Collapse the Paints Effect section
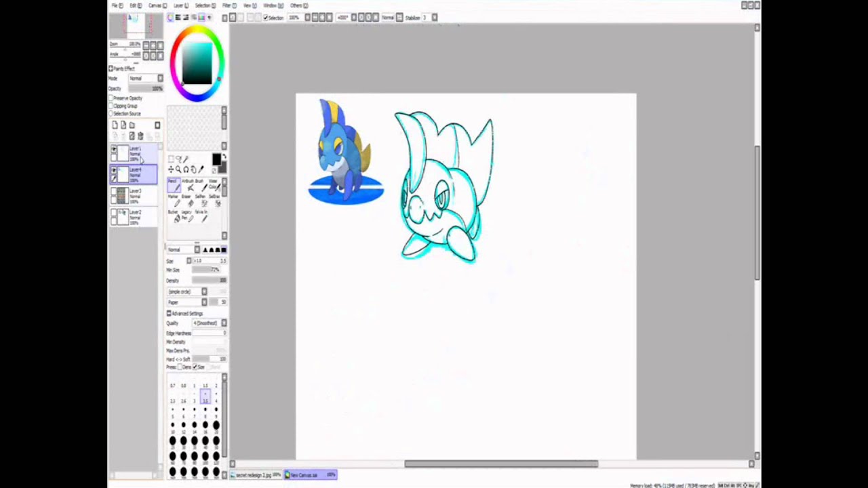Image resolution: width=868 pixels, height=488 pixels. tap(111, 68)
